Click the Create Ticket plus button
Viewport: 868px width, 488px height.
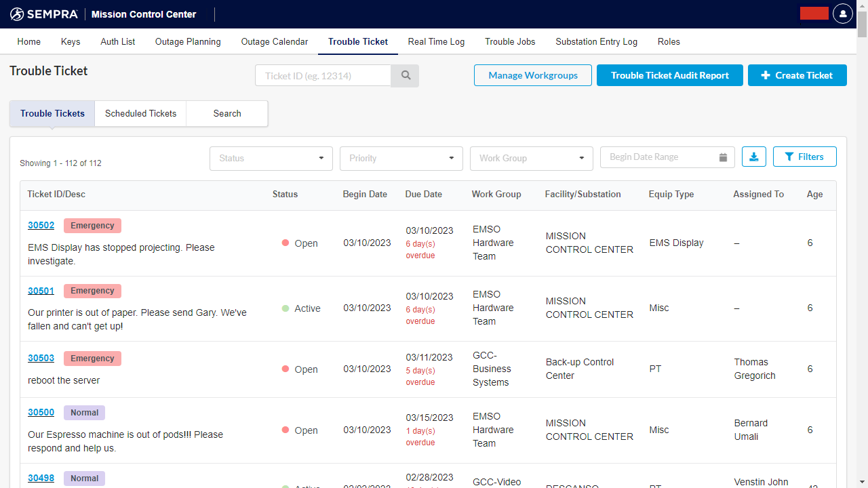tap(797, 75)
